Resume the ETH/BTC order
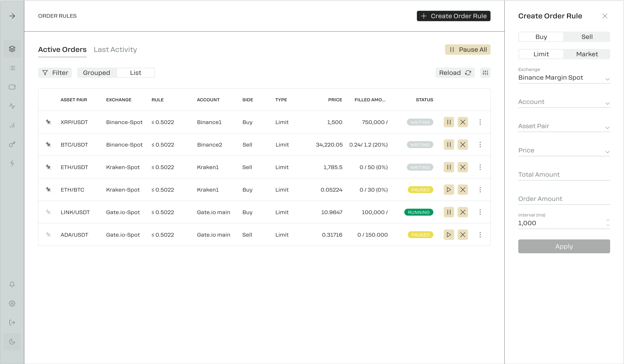Screen dimensions: 624x364 449,190
